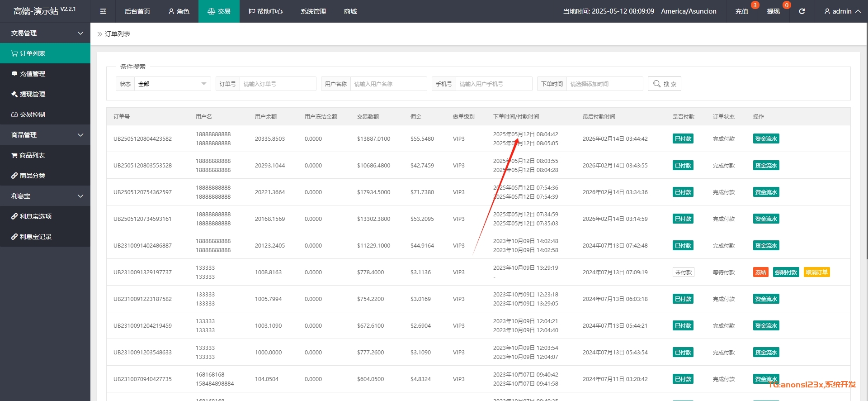Open the 下单时间 date picker field
Image resolution: width=868 pixels, height=401 pixels.
click(604, 84)
